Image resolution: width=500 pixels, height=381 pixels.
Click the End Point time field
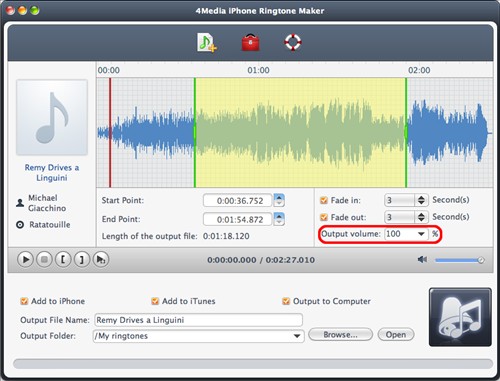click(x=238, y=219)
